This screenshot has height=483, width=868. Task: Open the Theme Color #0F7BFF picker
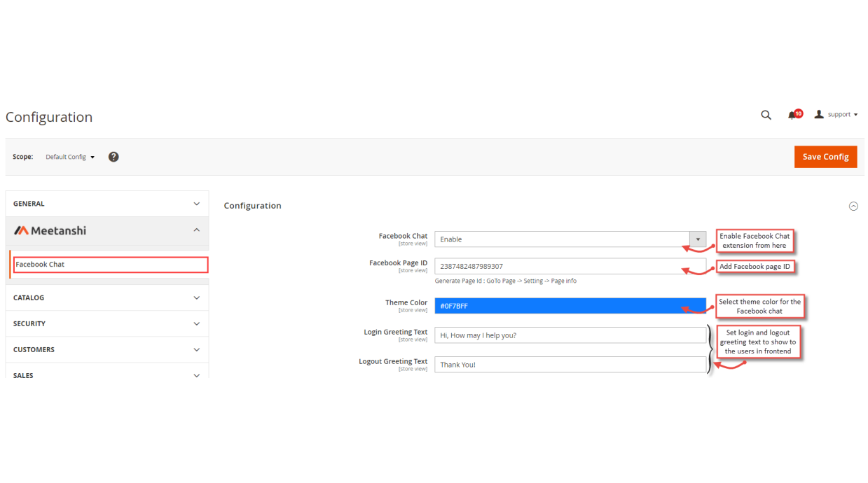570,306
